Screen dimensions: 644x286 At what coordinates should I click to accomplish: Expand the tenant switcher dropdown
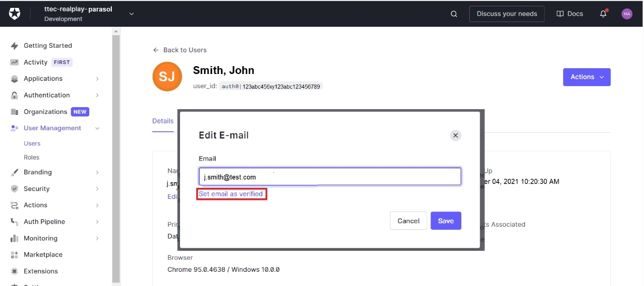[x=132, y=14]
